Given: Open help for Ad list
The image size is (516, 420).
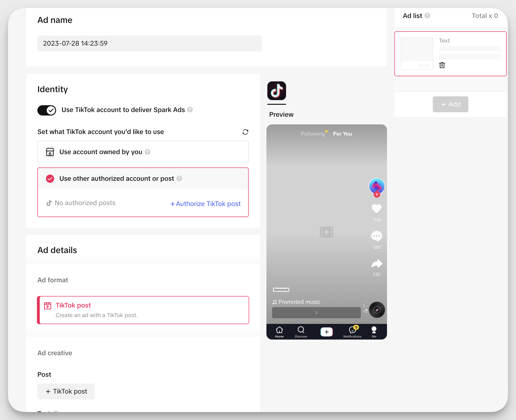Looking at the screenshot, I should click(427, 16).
